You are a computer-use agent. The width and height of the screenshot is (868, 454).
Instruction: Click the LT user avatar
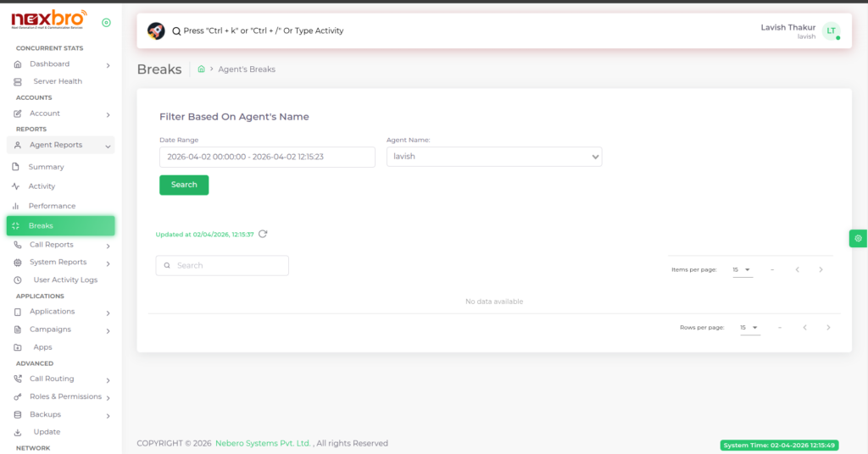click(831, 31)
